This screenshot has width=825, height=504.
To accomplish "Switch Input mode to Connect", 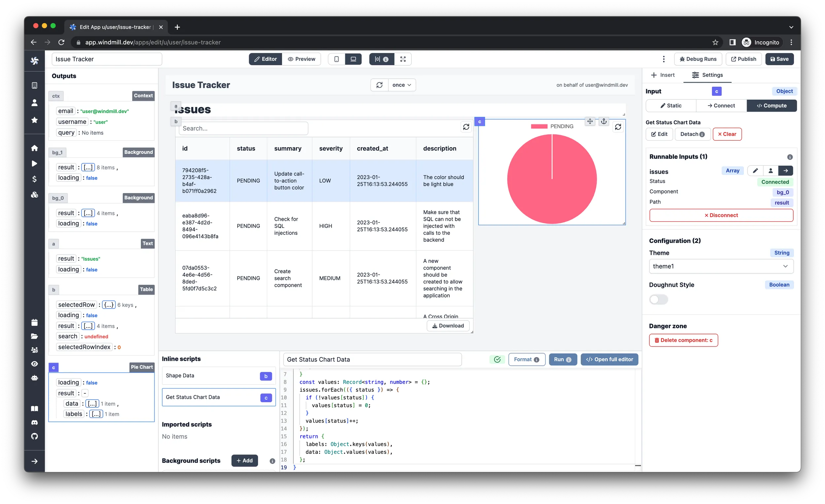I will coord(721,106).
